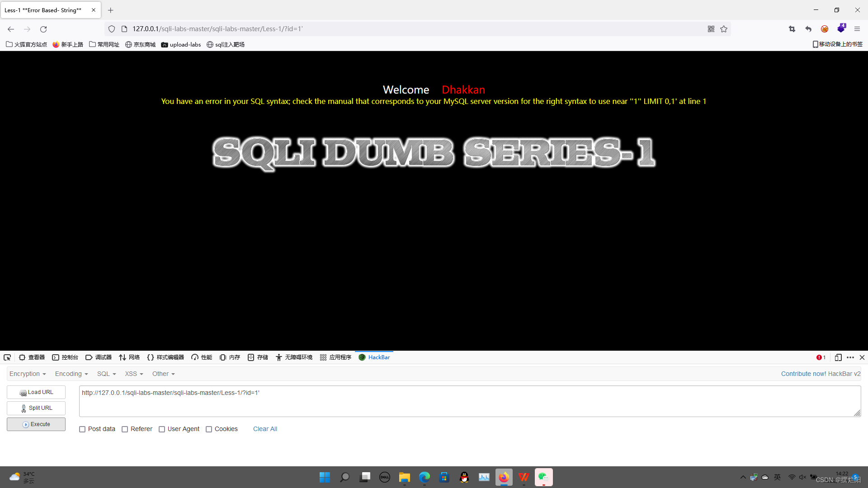Expand the SQL dropdown menu
The height and width of the screenshot is (488, 868).
(107, 374)
